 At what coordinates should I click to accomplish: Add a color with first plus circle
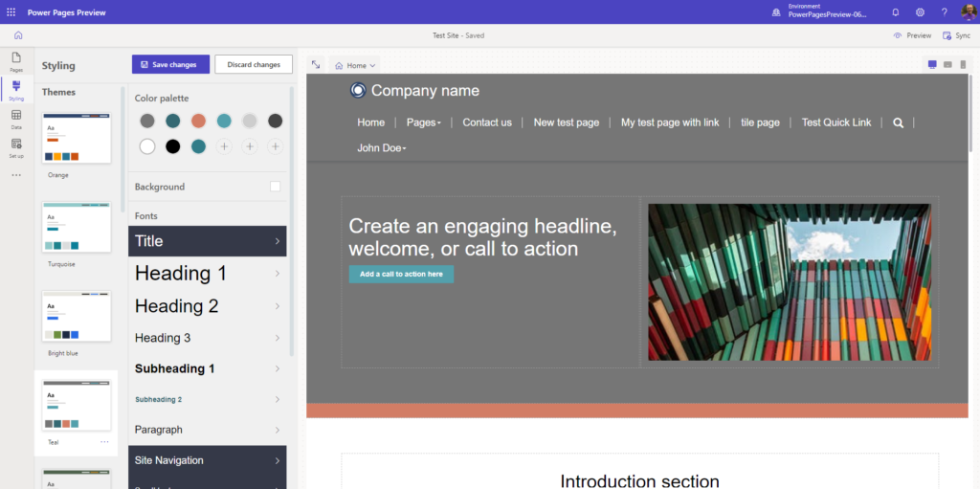224,146
